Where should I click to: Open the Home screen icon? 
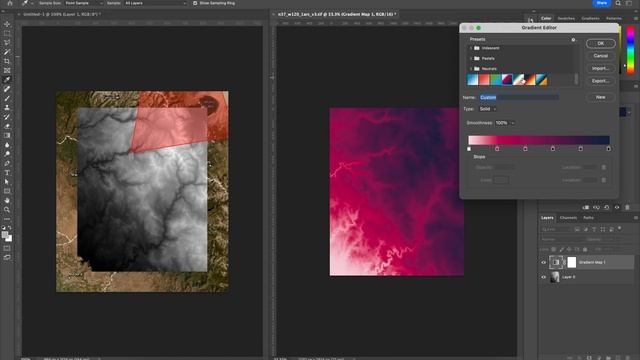point(10,3)
